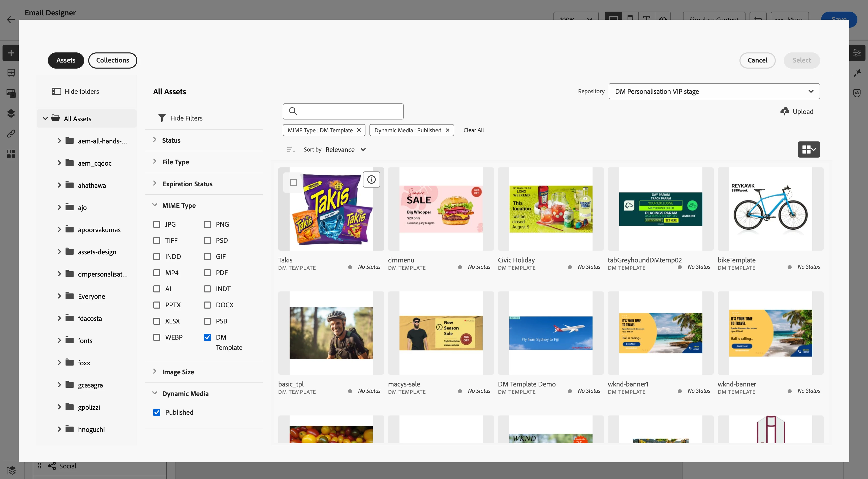Click Clear All filters link
This screenshot has width=868, height=479.
(473, 130)
